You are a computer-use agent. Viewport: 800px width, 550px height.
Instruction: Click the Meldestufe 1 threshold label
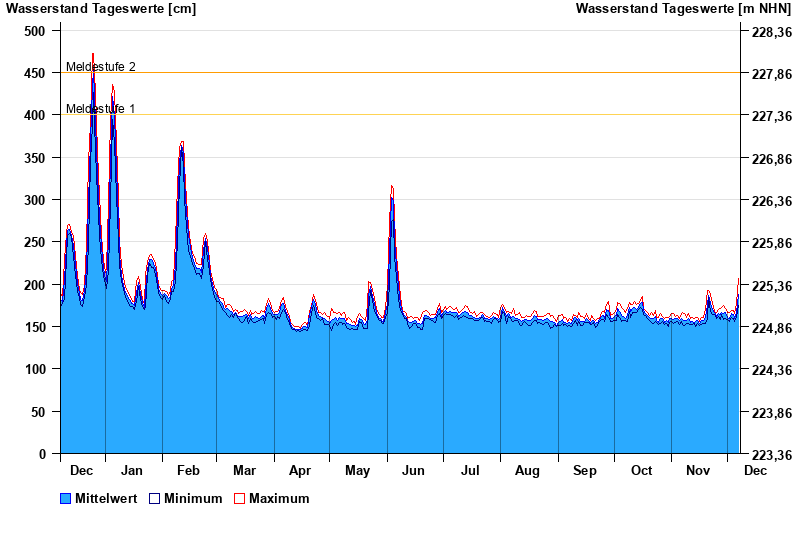[101, 109]
